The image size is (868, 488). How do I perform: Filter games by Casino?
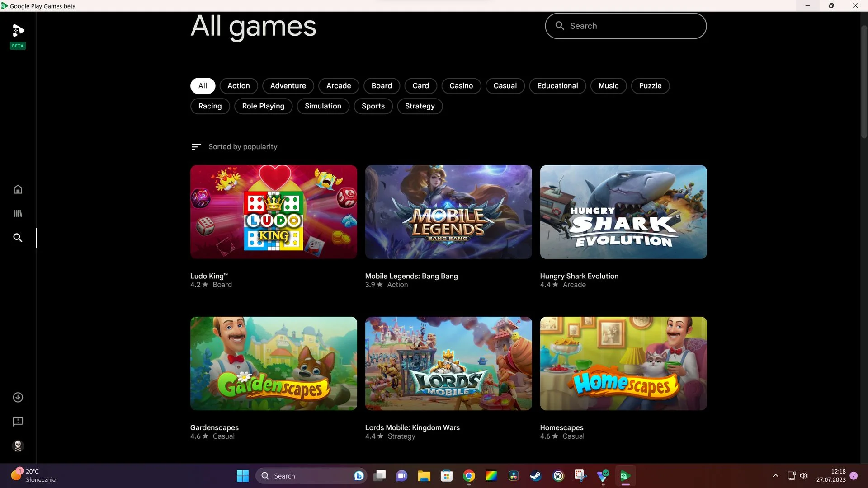coord(461,86)
